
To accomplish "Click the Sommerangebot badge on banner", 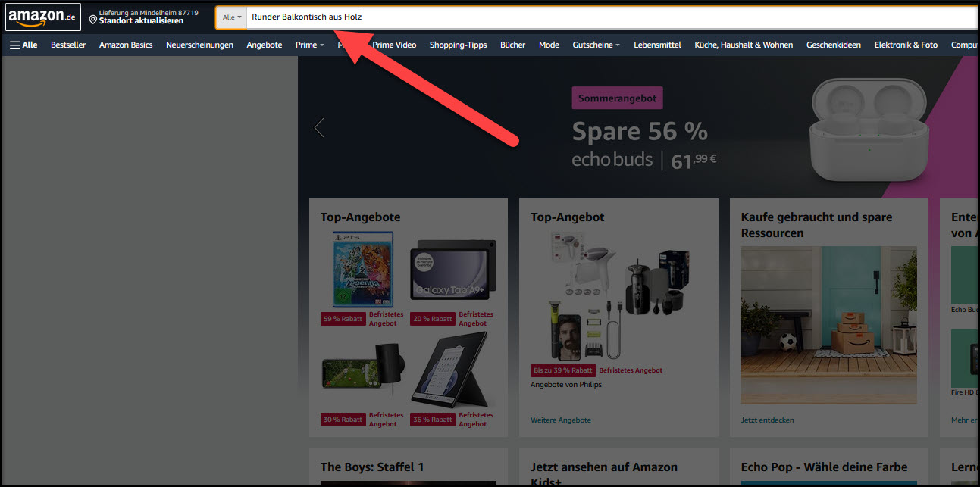I will (x=617, y=98).
